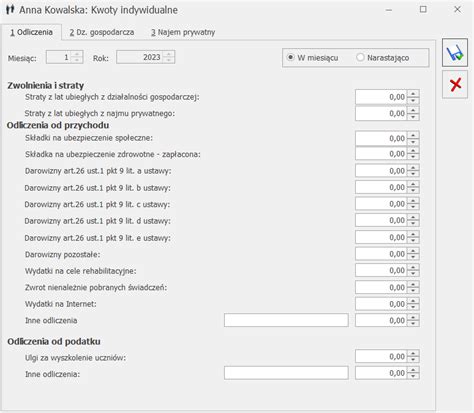Click the Składka zdrowotna zapłacona amount field

381,154
